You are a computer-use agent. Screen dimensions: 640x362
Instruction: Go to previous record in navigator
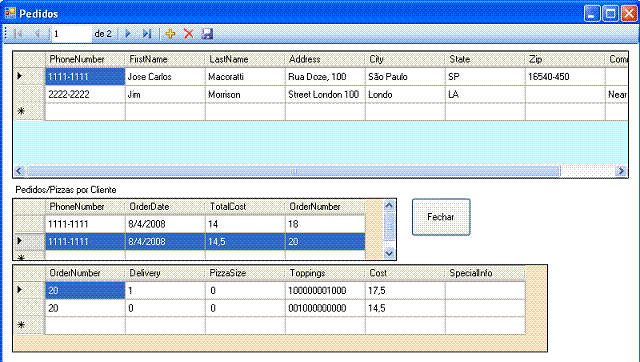tap(37, 34)
